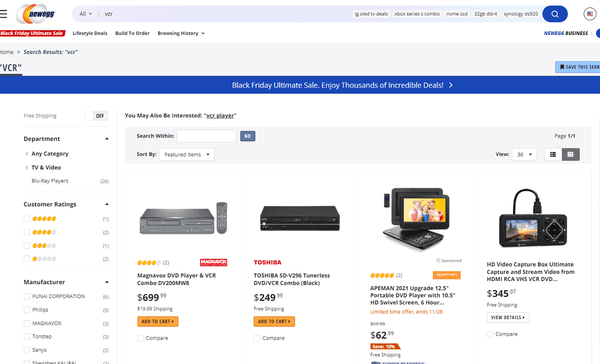Check the 5-star customer rating filter

[26, 218]
